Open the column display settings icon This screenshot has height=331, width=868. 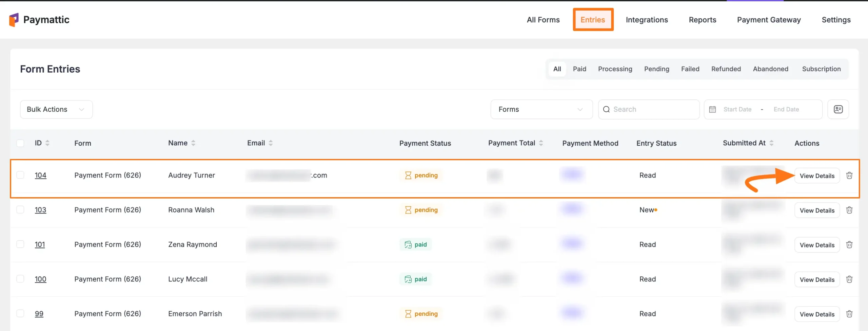click(838, 109)
